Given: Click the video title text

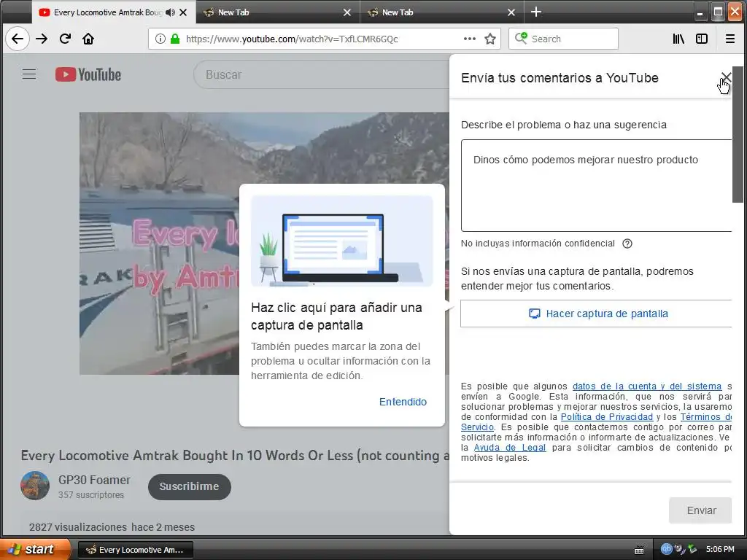Looking at the screenshot, I should pos(235,455).
